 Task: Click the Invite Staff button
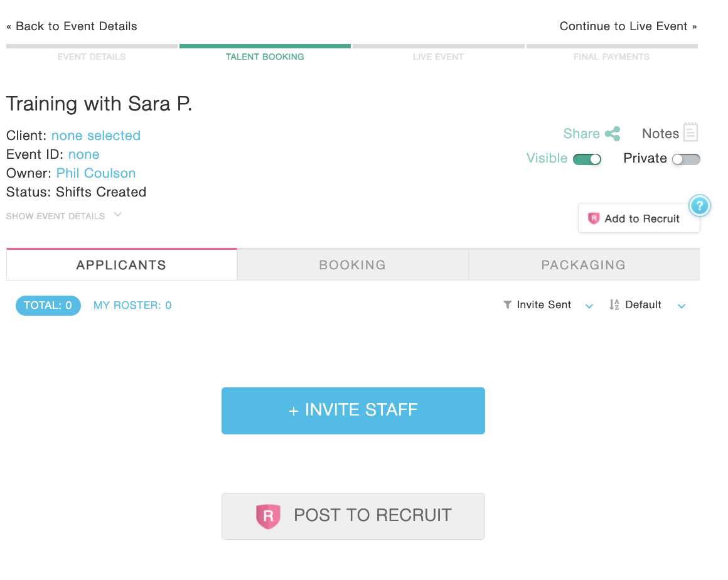click(x=353, y=411)
